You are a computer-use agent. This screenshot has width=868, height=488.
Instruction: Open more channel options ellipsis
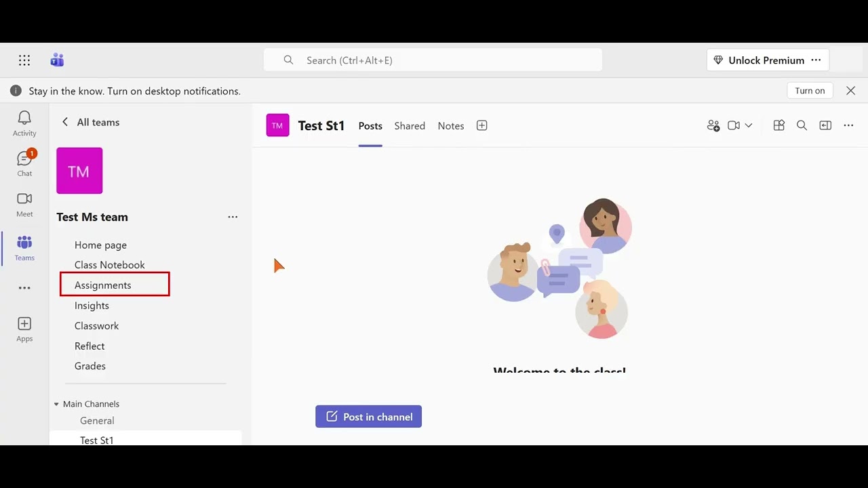pos(848,125)
